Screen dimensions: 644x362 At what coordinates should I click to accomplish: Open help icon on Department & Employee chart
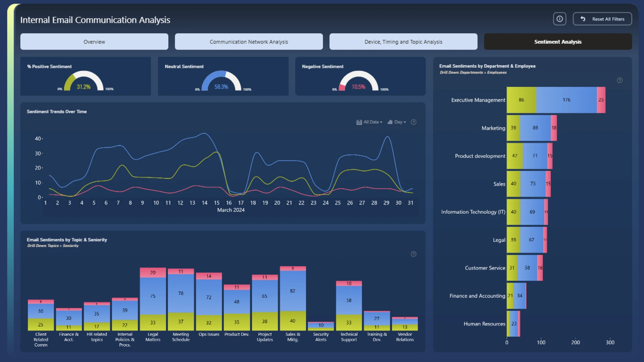pyautogui.click(x=620, y=80)
